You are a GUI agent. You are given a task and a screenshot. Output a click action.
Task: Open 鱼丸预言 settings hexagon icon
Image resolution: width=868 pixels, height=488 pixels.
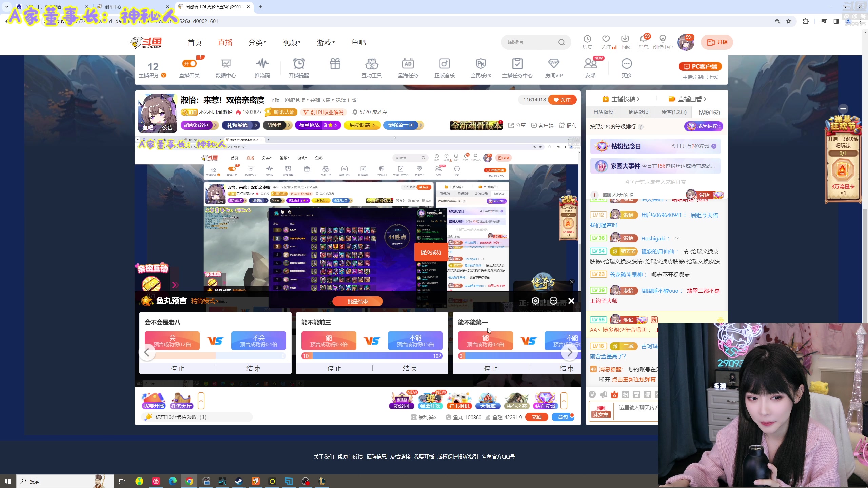(x=535, y=301)
